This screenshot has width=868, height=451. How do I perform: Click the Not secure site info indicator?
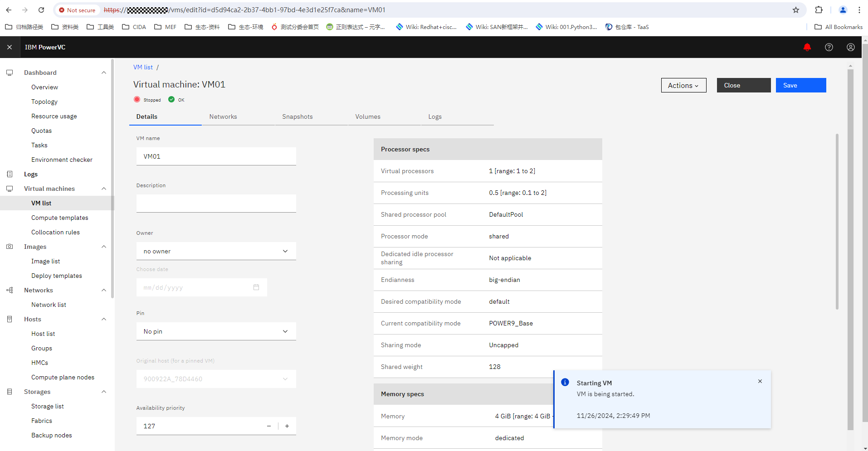point(77,10)
